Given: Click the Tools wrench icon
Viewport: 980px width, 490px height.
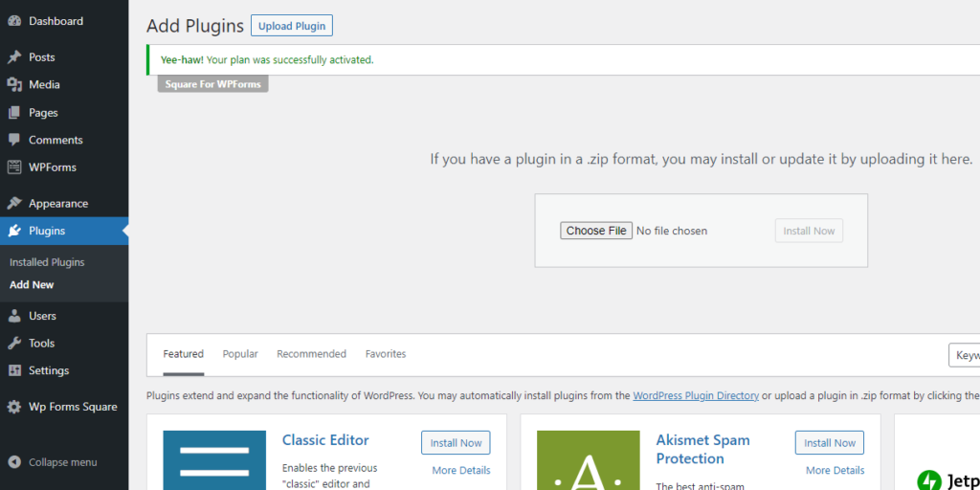Looking at the screenshot, I should (x=13, y=344).
